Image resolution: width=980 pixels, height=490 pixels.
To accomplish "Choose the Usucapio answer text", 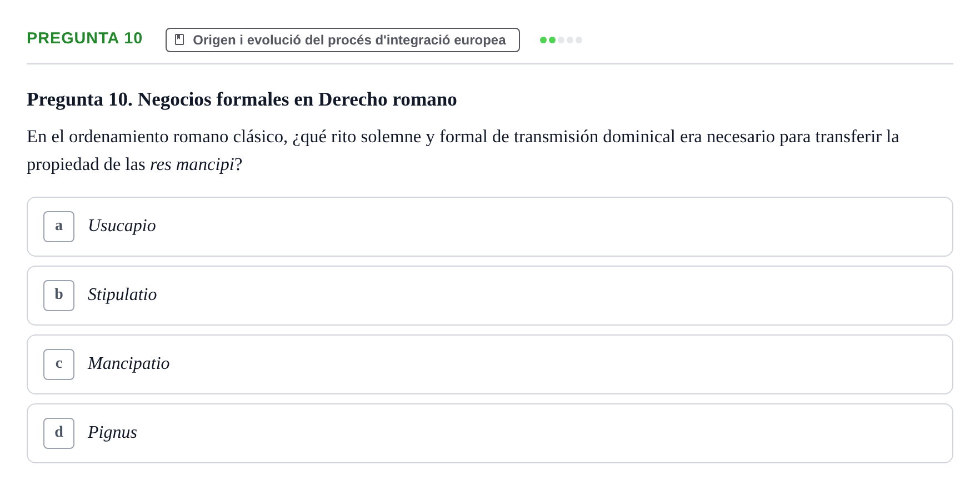I will click(x=122, y=226).
